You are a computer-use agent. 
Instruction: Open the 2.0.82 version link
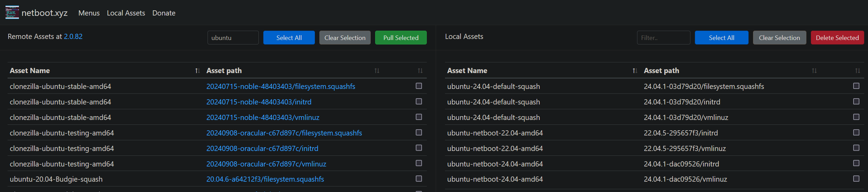coord(73,37)
